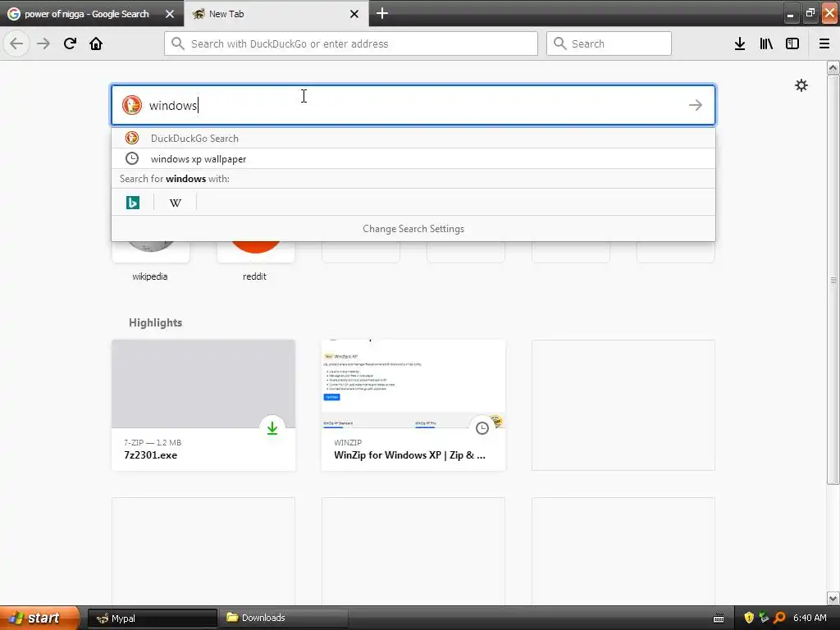Close the New Tab tab

(354, 14)
